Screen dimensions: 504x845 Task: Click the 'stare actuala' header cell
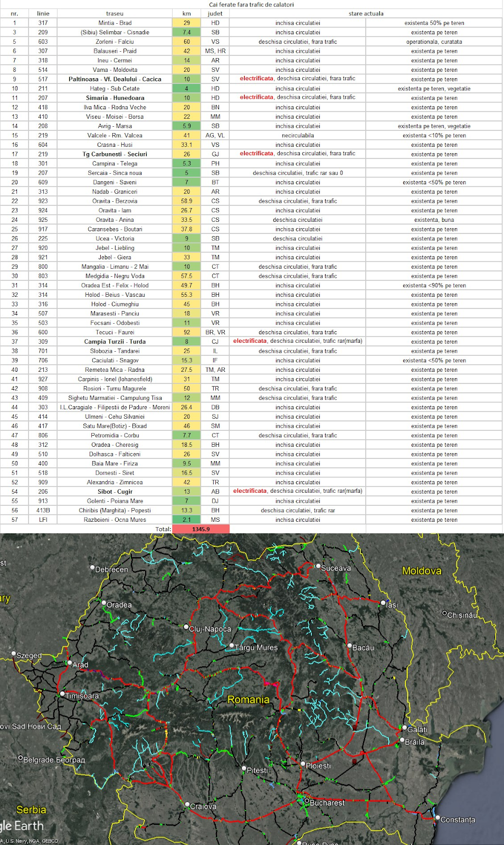(366, 14)
